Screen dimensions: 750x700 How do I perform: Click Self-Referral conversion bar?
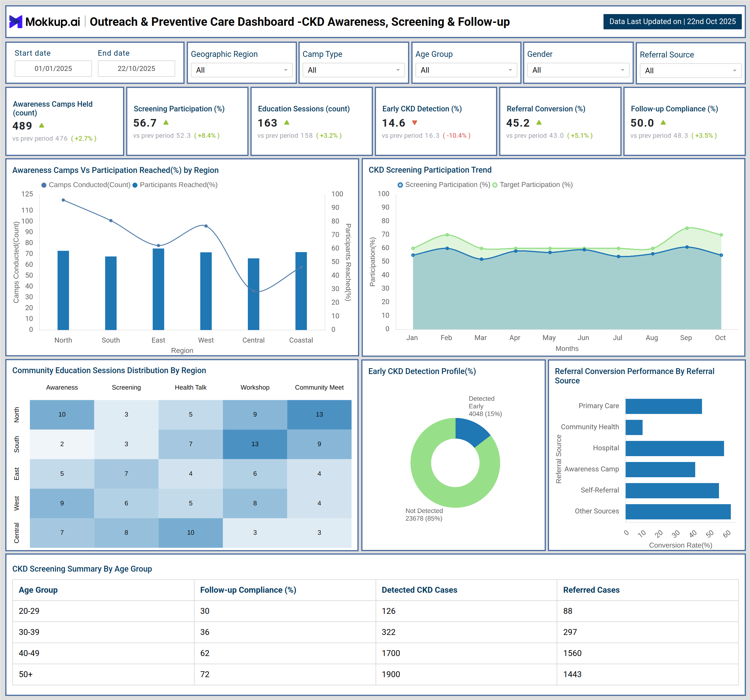[x=672, y=491]
